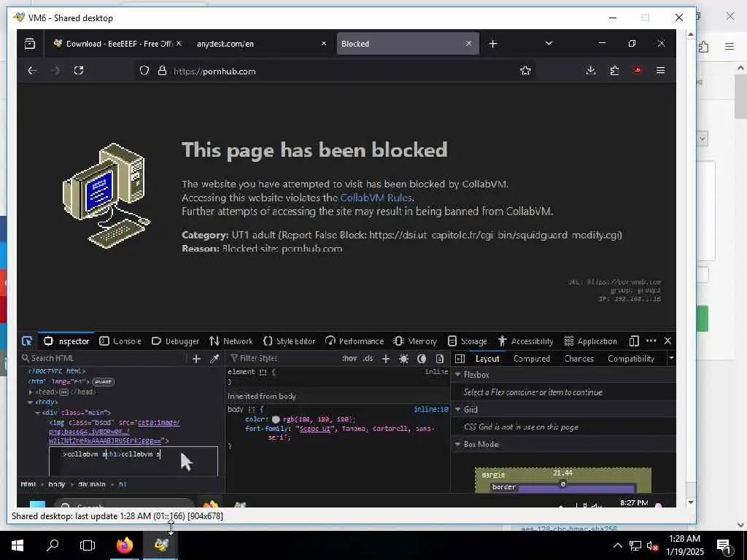Open DevTools more options ellipsis
This screenshot has height=560, width=747.
(651, 341)
